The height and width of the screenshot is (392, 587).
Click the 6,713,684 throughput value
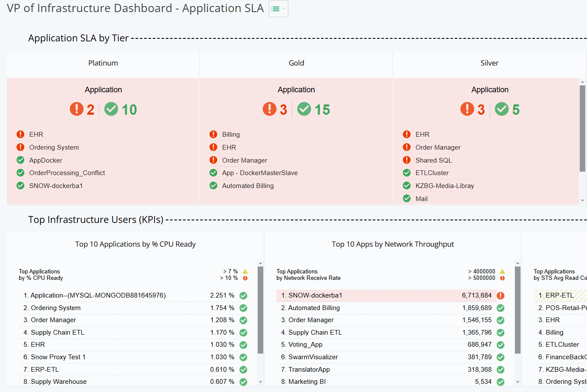pyautogui.click(x=477, y=295)
